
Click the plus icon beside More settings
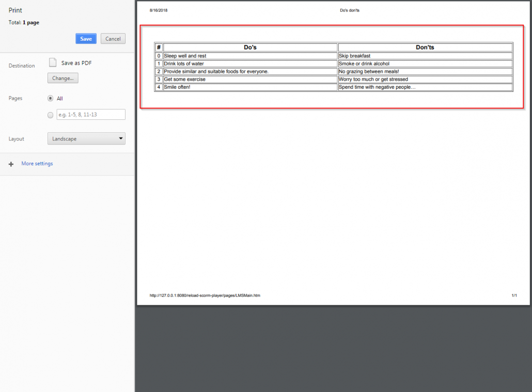click(11, 164)
